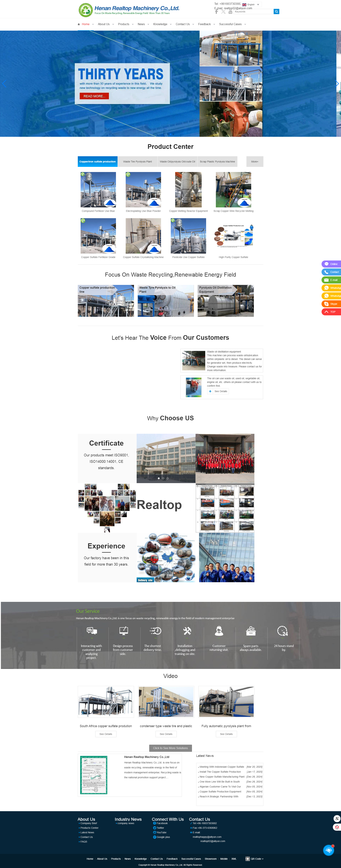This screenshot has width=341, height=868.
Task: Open the X (Twitter) icon in the header
Action: [x=223, y=12]
